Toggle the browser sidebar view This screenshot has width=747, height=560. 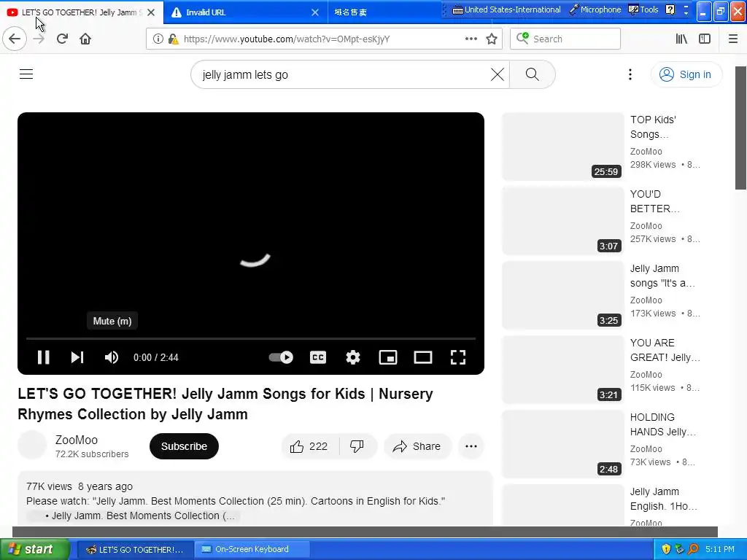tap(705, 39)
